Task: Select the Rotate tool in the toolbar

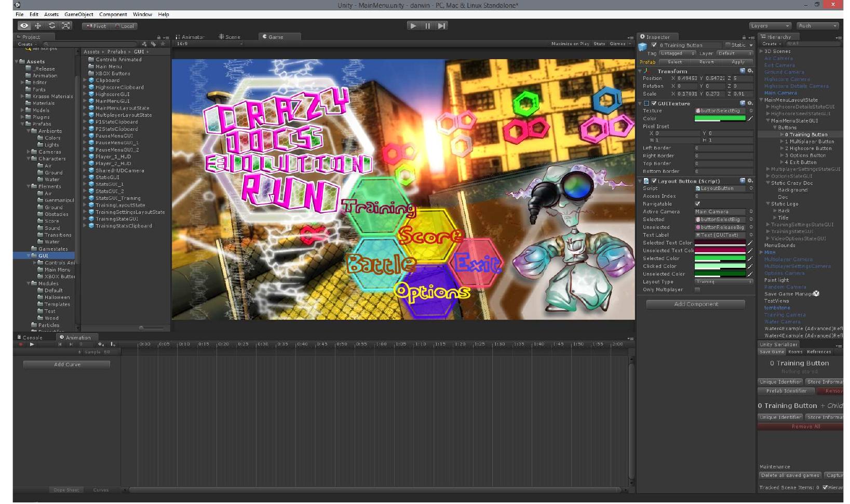Action: pos(52,25)
